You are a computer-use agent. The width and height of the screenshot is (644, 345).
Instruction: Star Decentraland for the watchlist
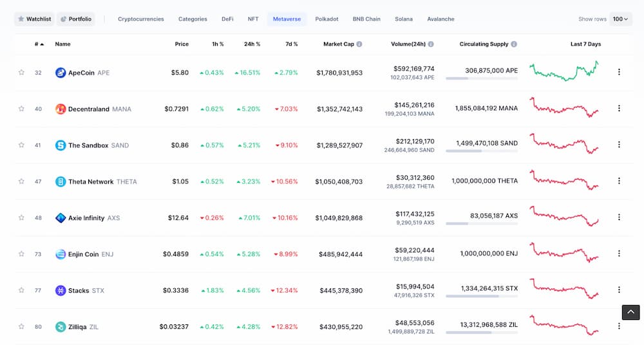[x=21, y=108]
